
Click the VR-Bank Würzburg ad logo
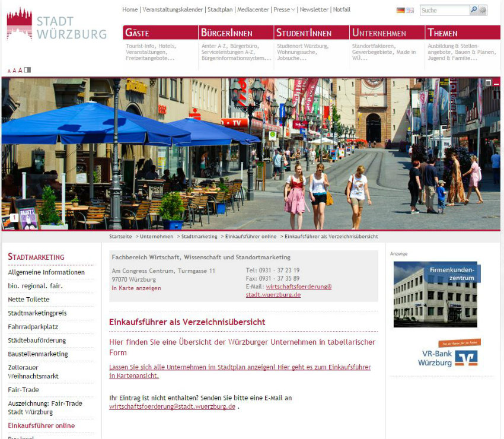[449, 353]
